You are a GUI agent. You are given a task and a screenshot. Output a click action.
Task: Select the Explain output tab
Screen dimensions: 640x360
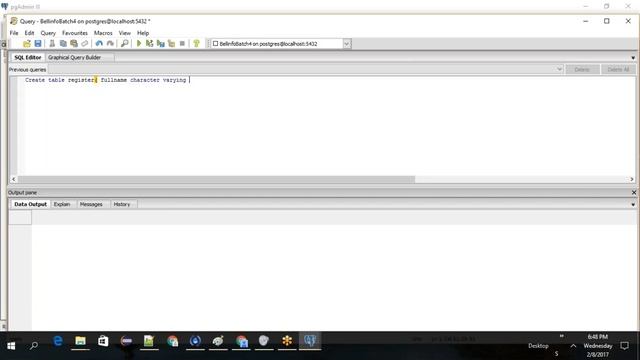[x=62, y=204]
